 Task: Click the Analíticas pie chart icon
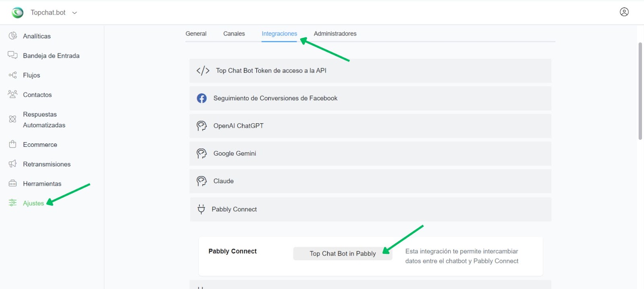coord(13,36)
